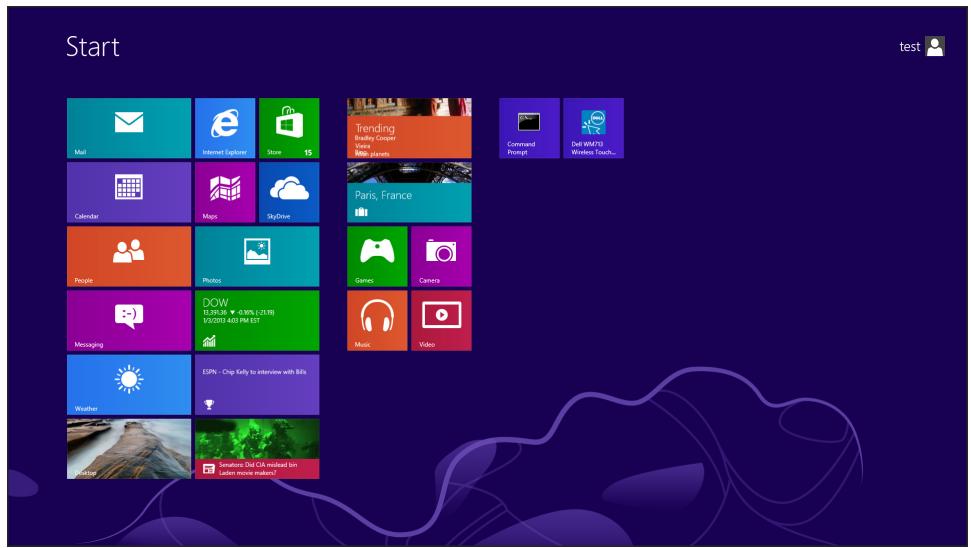Click the test user account picture

click(935, 46)
